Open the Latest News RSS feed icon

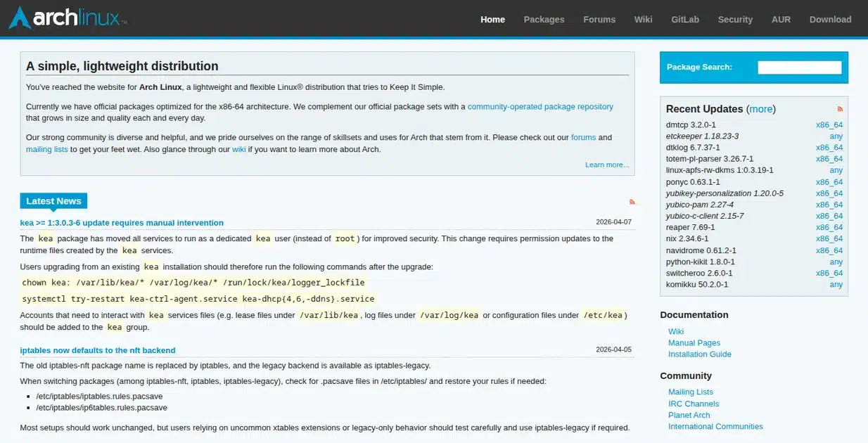tap(632, 202)
